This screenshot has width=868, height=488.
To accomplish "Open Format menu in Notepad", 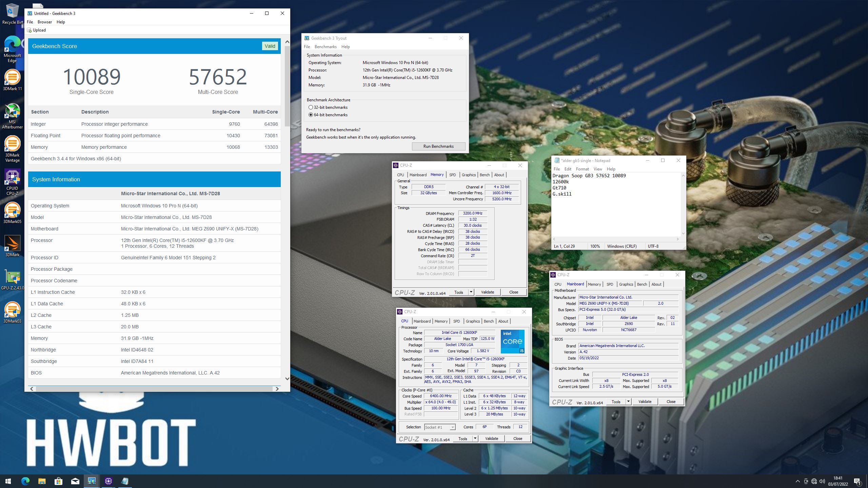I will (583, 169).
